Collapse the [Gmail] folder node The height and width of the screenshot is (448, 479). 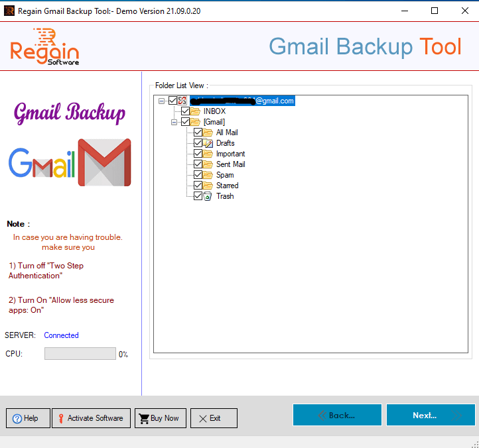tap(174, 122)
